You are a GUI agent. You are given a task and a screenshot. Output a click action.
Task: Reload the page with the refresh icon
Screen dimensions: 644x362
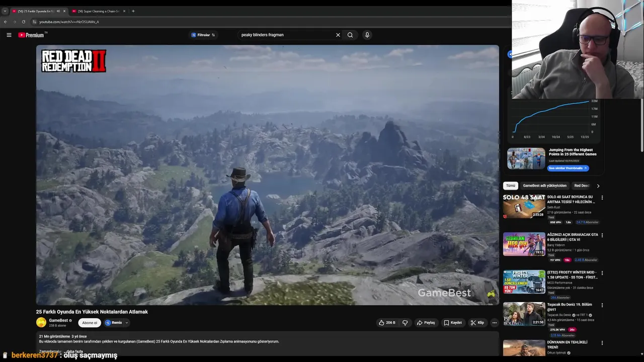tap(23, 22)
